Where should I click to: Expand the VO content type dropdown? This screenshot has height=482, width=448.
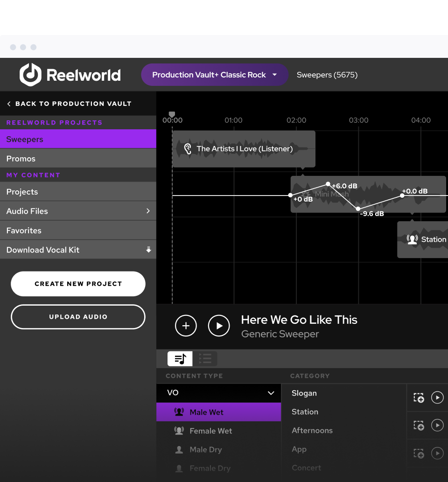tap(271, 393)
